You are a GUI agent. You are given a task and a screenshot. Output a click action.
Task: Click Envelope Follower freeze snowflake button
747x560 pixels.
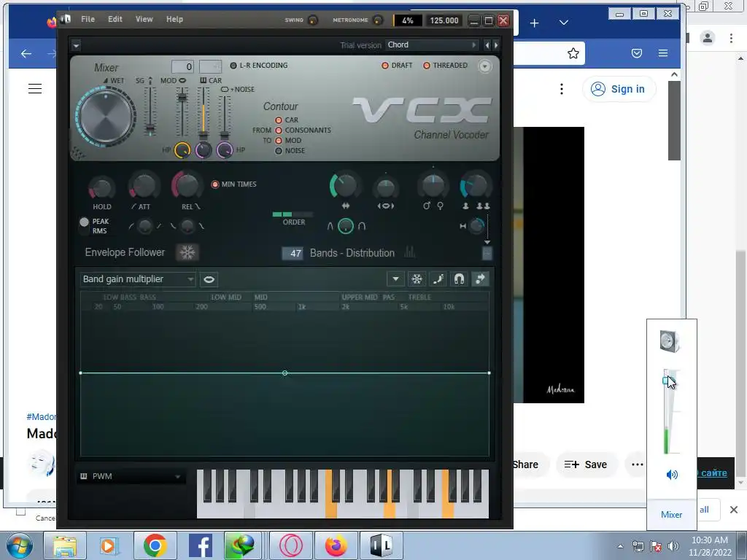click(187, 252)
